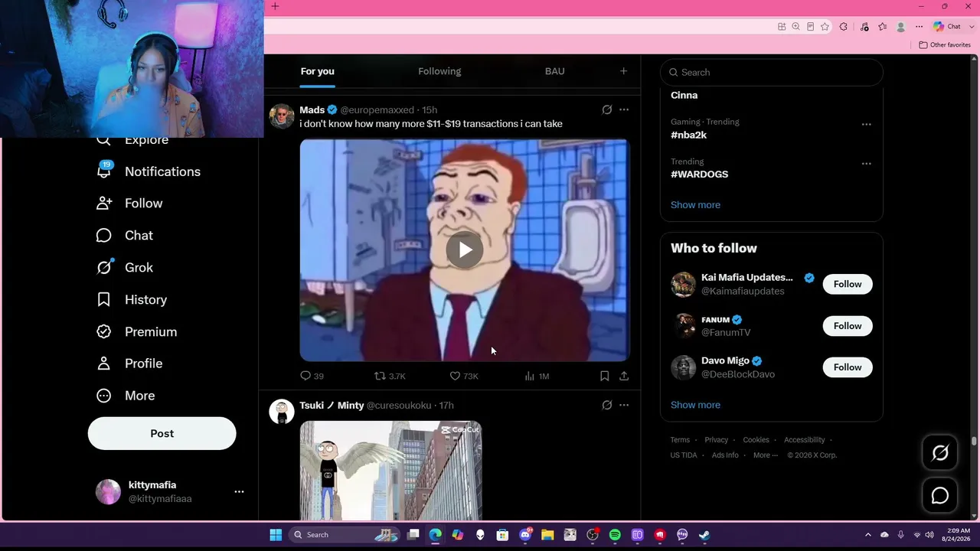Open browser Settings and more menu
This screenshot has width=980, height=551.
pyautogui.click(x=920, y=27)
